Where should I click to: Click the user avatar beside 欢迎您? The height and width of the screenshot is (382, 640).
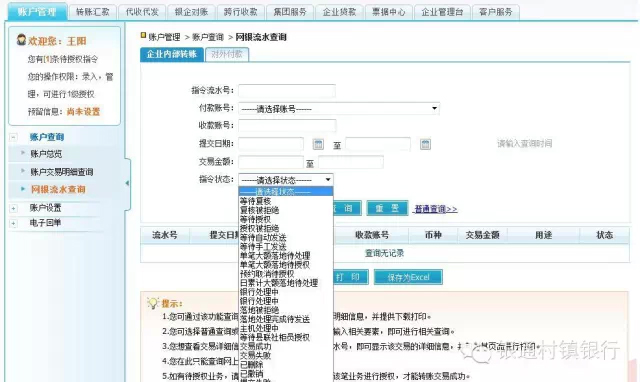[21, 40]
